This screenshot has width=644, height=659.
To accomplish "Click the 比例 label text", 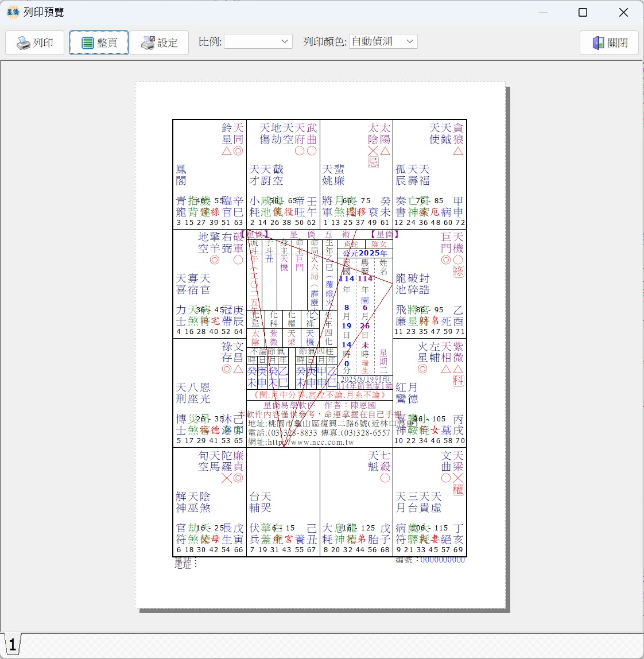I will pos(210,42).
